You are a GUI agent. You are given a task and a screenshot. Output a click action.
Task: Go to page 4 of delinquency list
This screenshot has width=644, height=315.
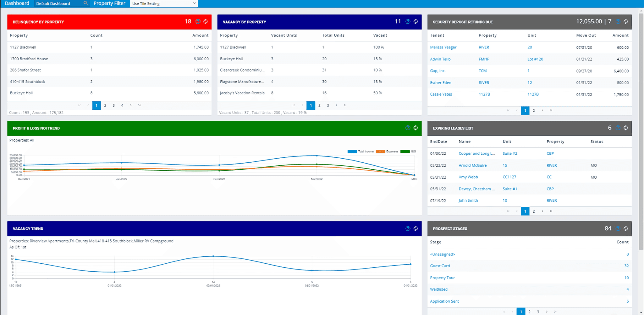(x=122, y=105)
